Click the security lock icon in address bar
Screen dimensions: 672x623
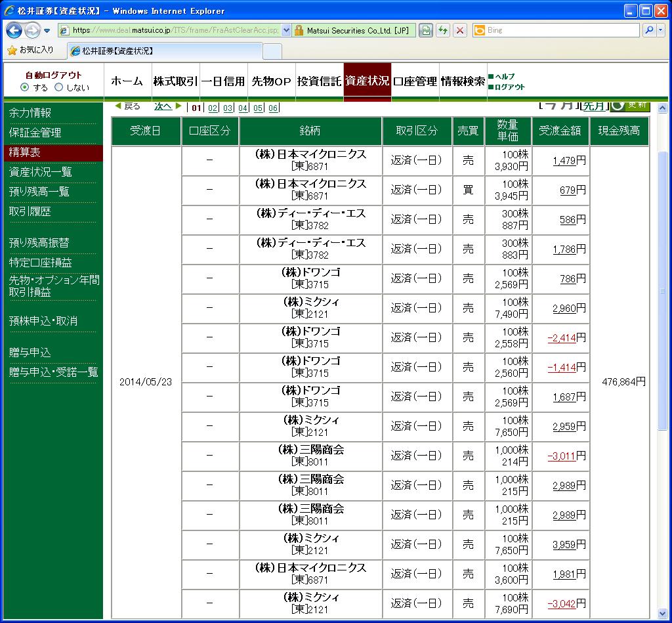(x=299, y=30)
